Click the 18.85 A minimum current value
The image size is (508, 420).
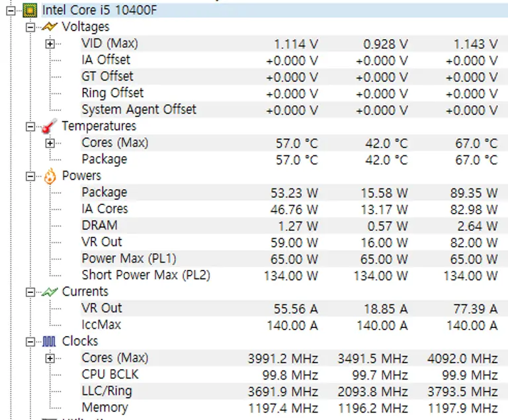386,308
